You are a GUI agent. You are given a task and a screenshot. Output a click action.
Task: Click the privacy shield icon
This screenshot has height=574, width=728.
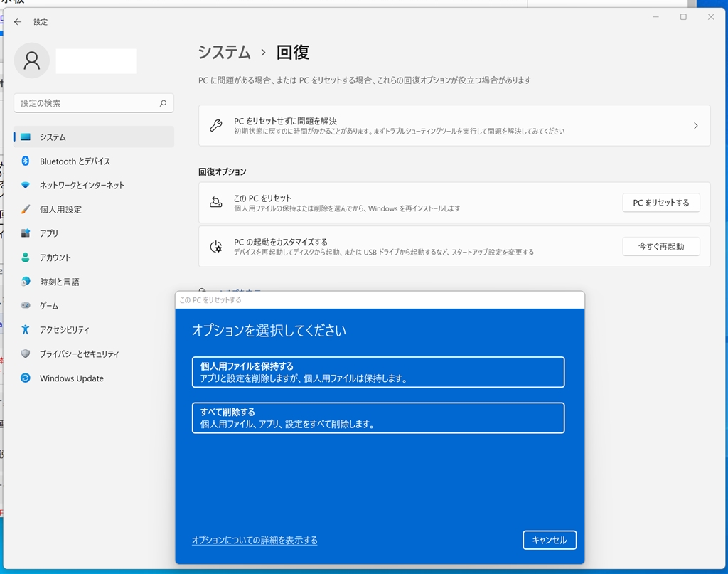tap(26, 354)
